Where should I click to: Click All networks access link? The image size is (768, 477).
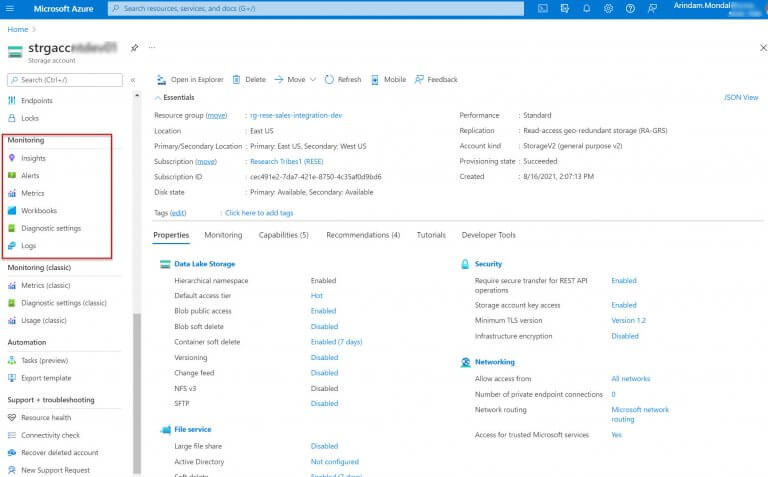tap(630, 379)
